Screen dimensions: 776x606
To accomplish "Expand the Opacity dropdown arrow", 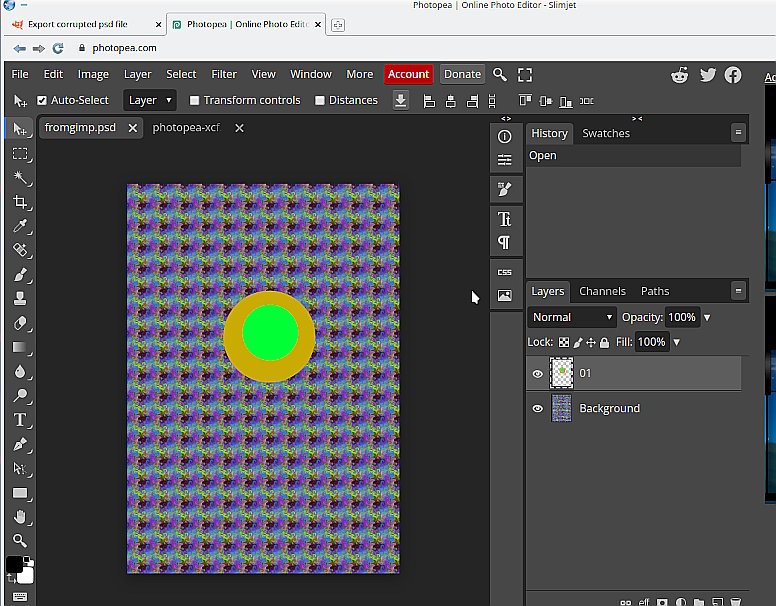I will (707, 317).
